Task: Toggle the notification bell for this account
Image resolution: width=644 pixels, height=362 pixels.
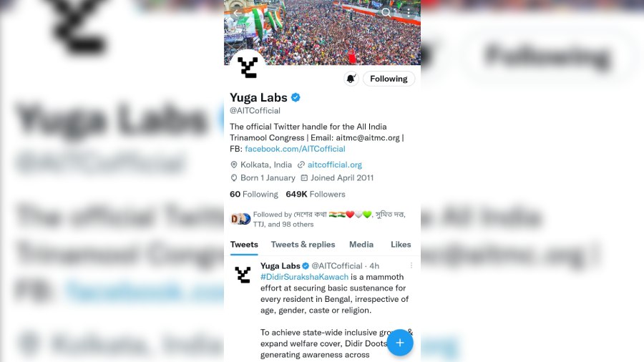Action: pos(351,79)
